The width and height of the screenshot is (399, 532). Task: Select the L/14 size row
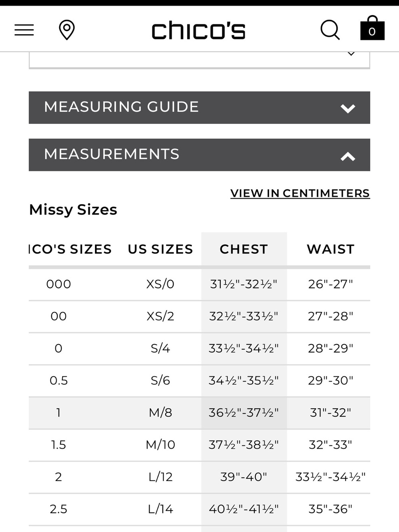click(199, 509)
